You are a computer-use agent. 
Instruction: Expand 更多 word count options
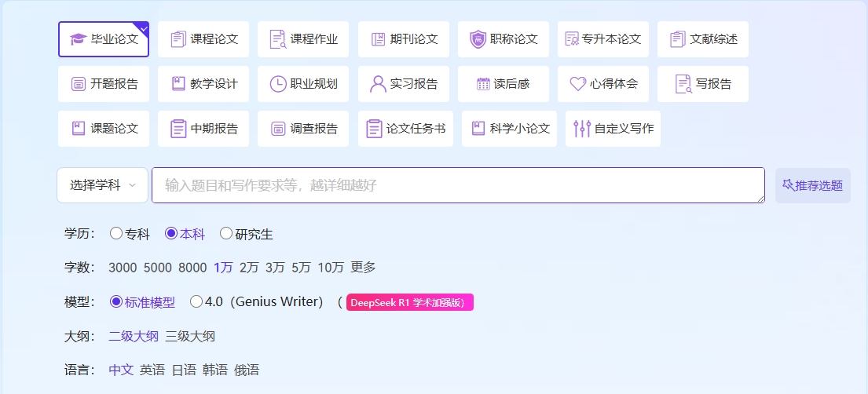[363, 268]
